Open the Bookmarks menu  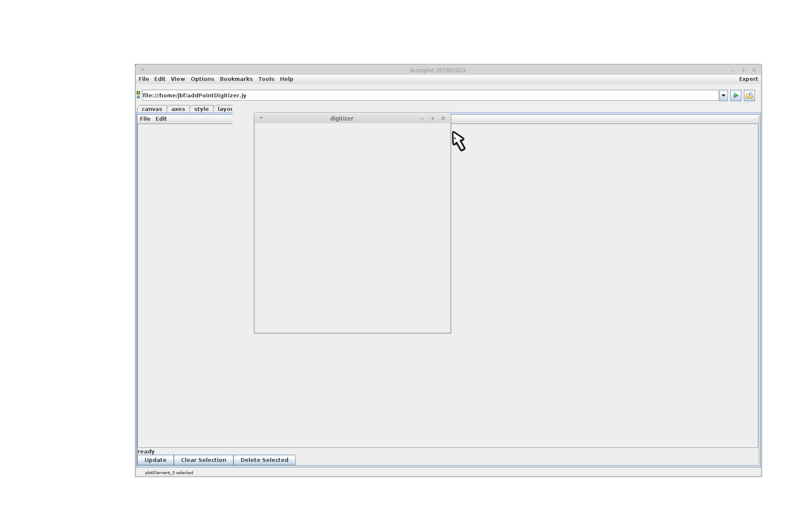pyautogui.click(x=236, y=79)
